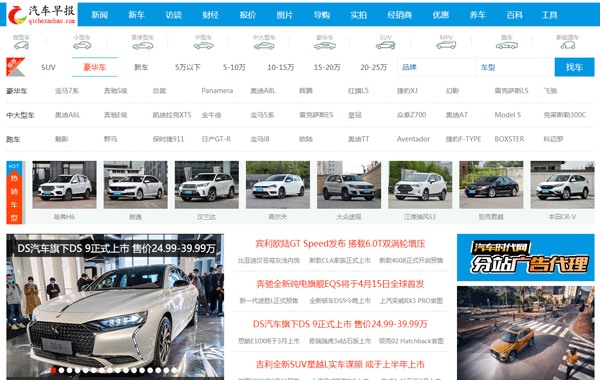The width and height of the screenshot is (600, 380).
Task: Click the 找车 search button
Action: tap(574, 67)
